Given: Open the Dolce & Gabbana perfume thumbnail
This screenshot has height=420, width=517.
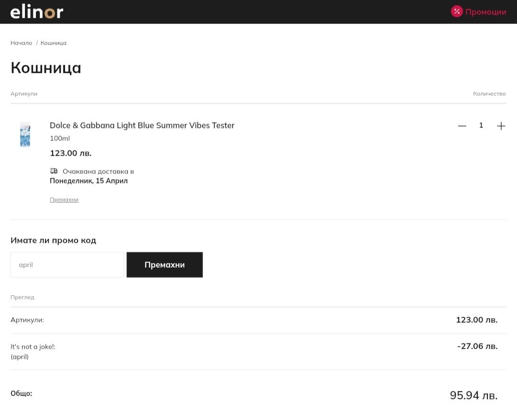Looking at the screenshot, I should tap(25, 134).
